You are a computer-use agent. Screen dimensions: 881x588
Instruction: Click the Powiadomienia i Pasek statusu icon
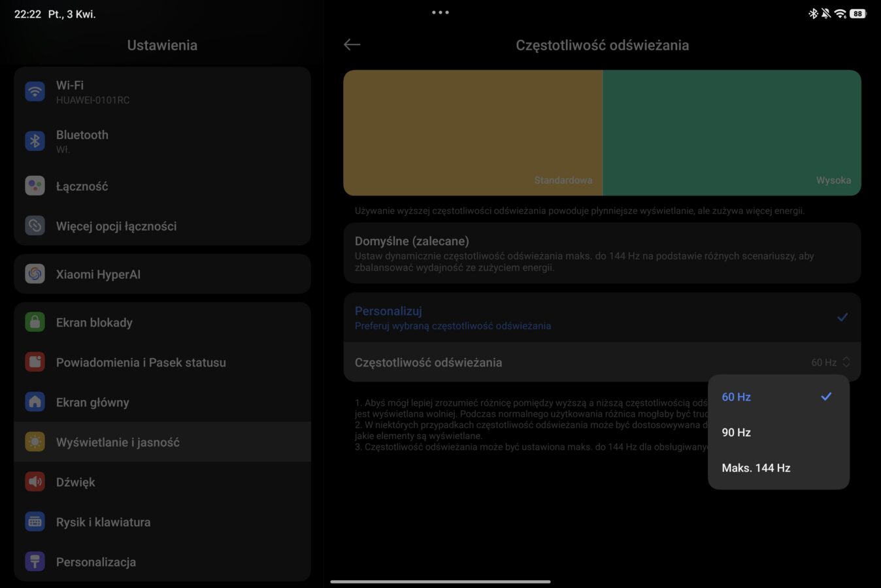coord(35,362)
